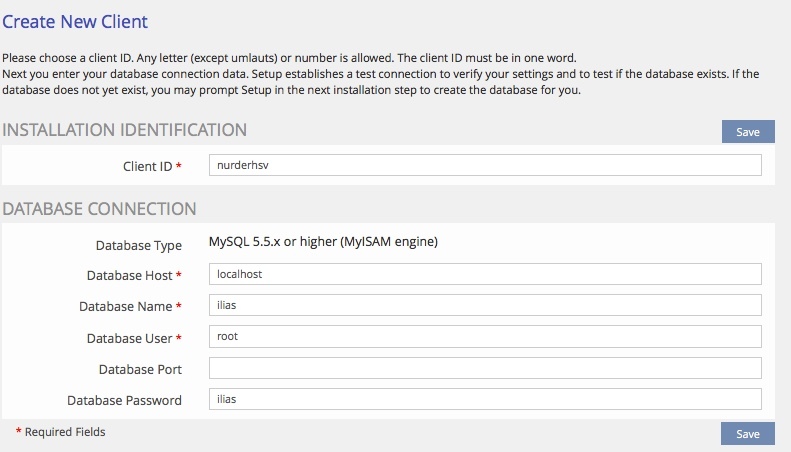The image size is (791, 452).
Task: Click the Database User label
Action: tap(132, 338)
